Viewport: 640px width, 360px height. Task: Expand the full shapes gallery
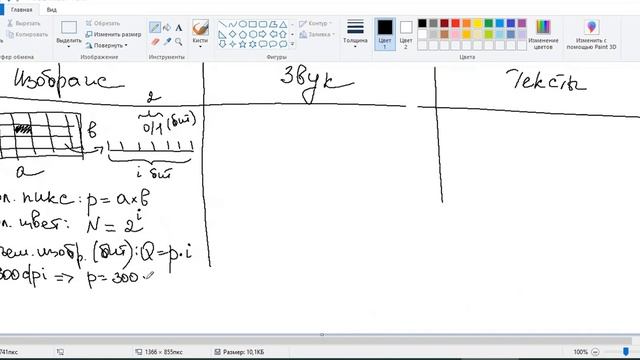click(x=292, y=44)
